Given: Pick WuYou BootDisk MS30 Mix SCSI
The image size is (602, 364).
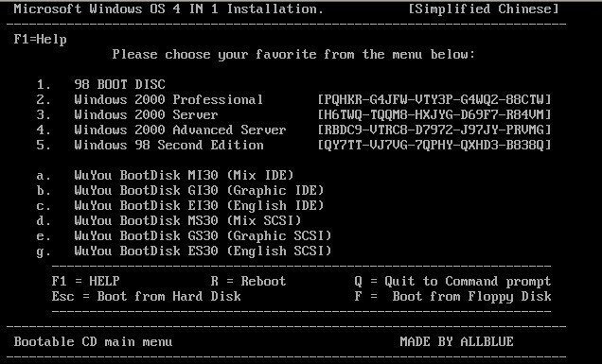Looking at the screenshot, I should pyautogui.click(x=168, y=220).
